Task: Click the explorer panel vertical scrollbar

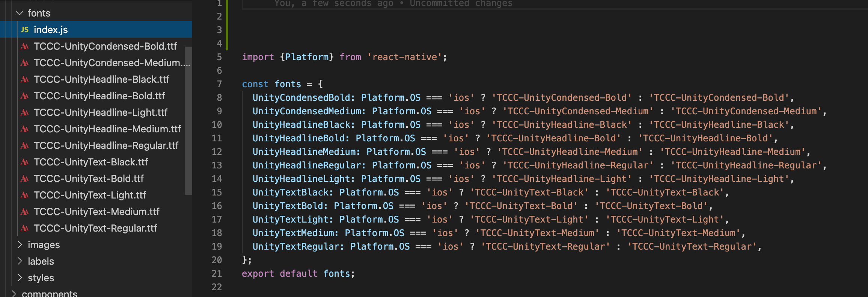Action: (188, 120)
